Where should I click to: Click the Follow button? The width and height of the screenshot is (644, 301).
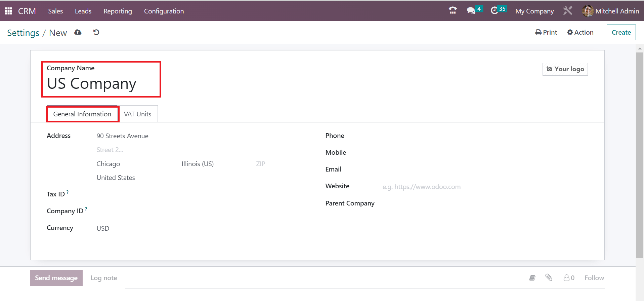pos(594,278)
